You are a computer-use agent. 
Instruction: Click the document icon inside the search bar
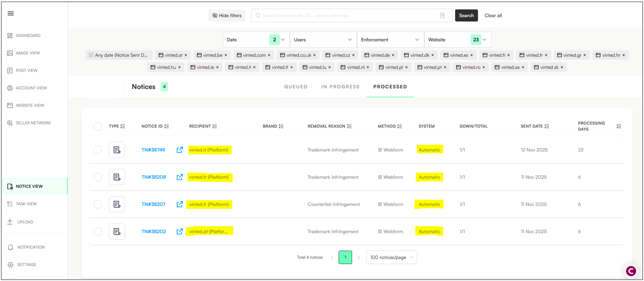pyautogui.click(x=442, y=15)
